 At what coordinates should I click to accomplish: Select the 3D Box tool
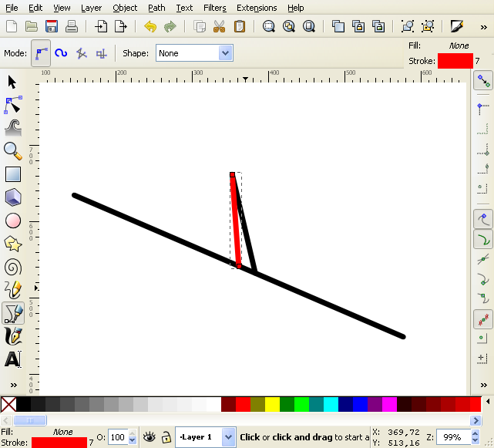13,197
